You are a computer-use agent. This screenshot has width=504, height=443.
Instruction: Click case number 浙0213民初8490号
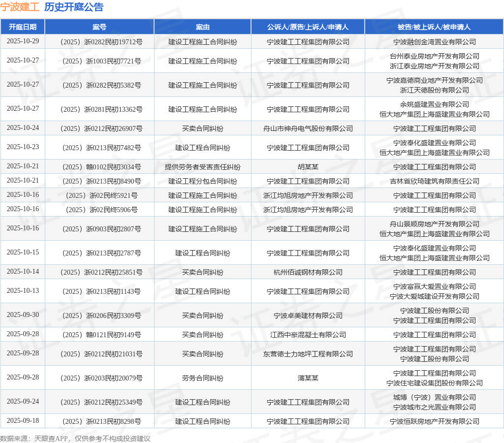tap(101, 181)
